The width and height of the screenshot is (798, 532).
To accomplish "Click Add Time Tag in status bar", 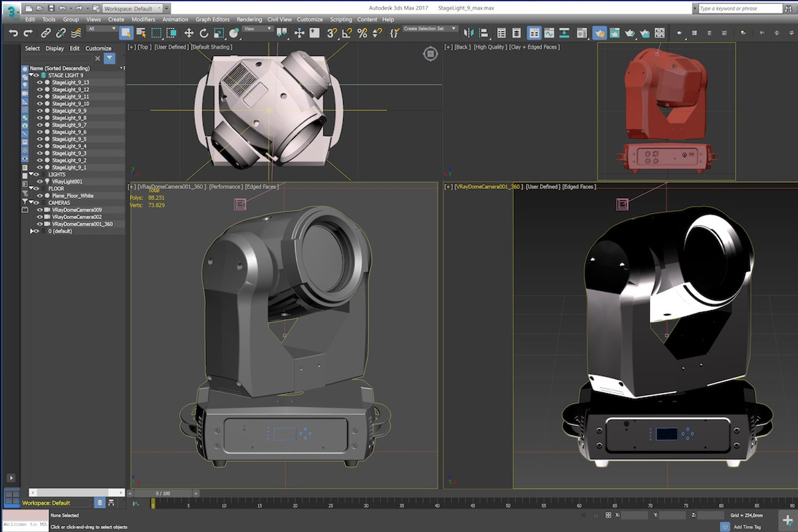I will click(x=747, y=527).
